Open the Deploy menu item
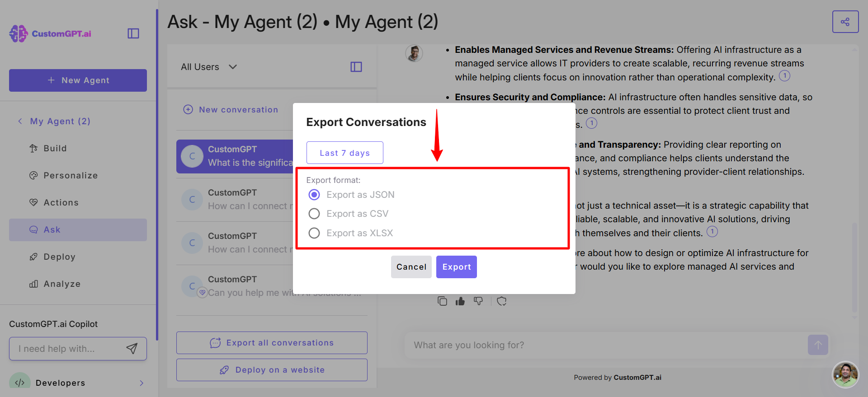Image resolution: width=868 pixels, height=397 pixels. [78, 257]
